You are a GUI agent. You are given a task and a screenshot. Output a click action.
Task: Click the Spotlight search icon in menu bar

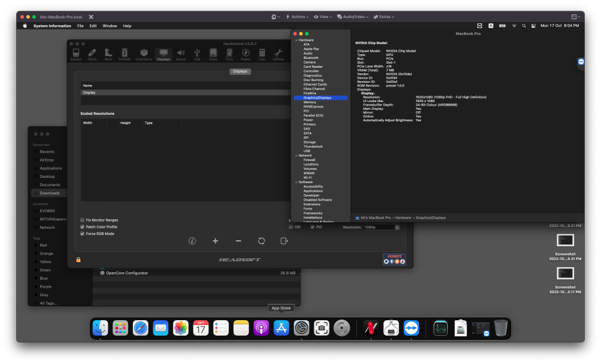(524, 26)
